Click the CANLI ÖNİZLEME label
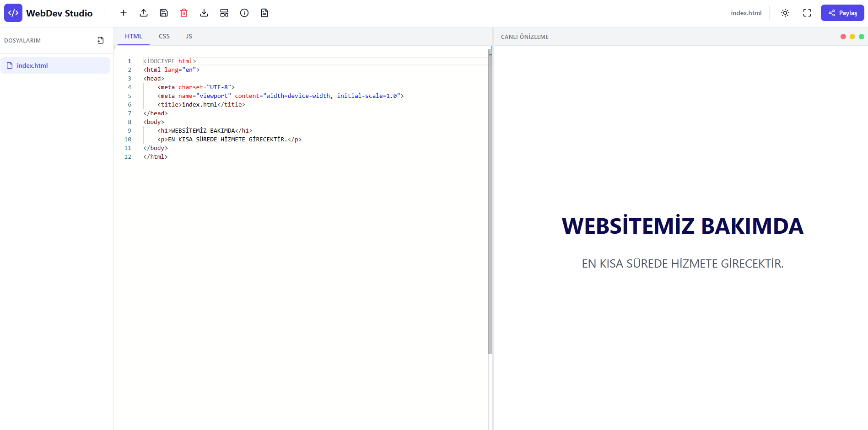Viewport: 868px width, 430px height. [x=525, y=37]
